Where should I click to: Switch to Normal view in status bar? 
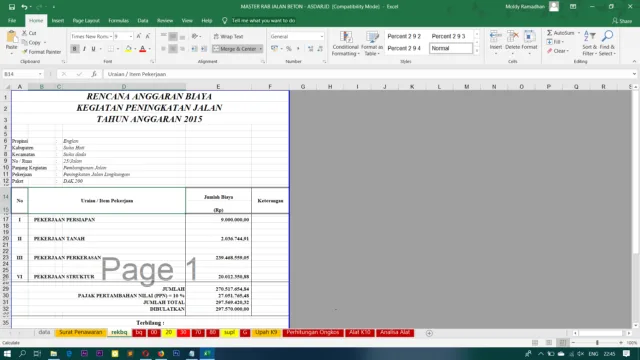click(x=535, y=342)
